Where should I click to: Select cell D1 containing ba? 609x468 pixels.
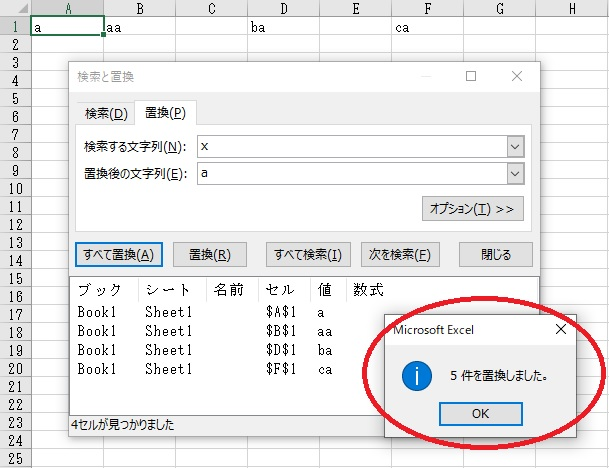284,26
